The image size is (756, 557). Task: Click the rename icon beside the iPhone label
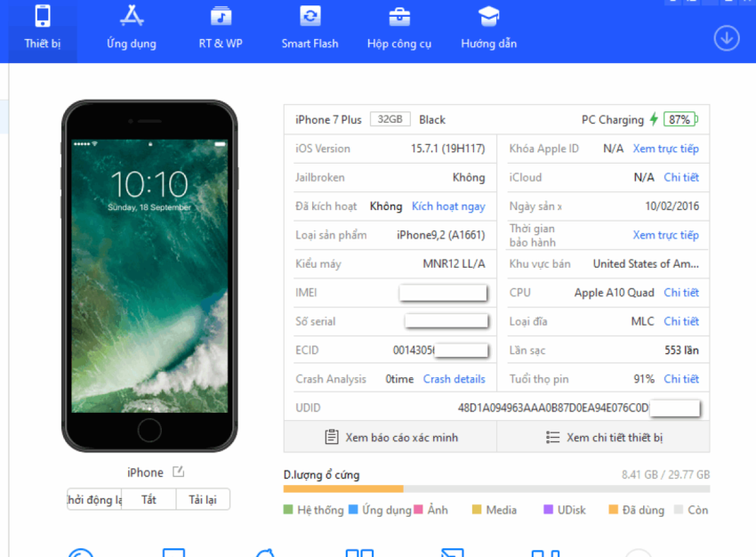176,472
